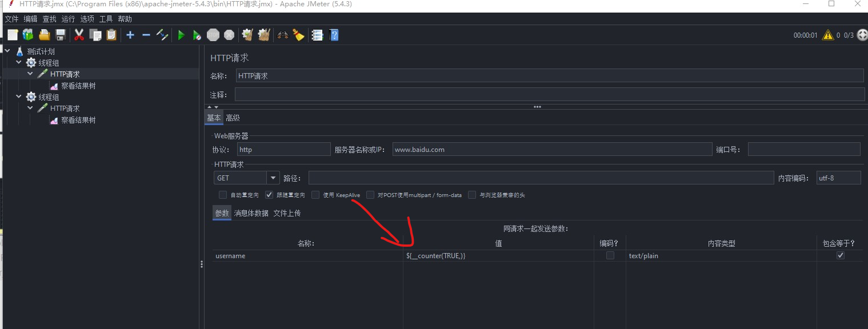The height and width of the screenshot is (329, 868).
Task: Open Search with the binoculars icon
Action: point(283,35)
